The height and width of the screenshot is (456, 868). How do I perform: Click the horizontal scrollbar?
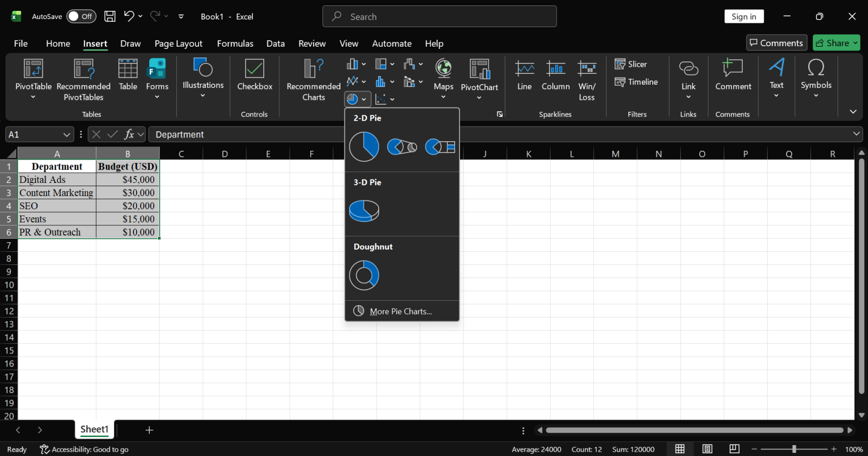694,430
